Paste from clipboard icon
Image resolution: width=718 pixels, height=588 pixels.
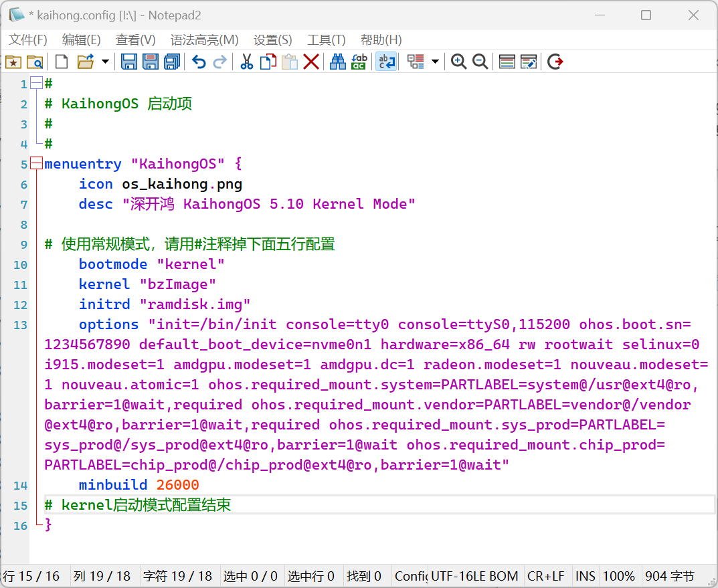(289, 62)
